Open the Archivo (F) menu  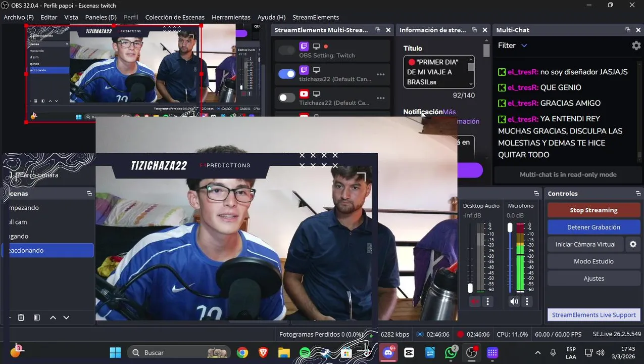point(19,17)
